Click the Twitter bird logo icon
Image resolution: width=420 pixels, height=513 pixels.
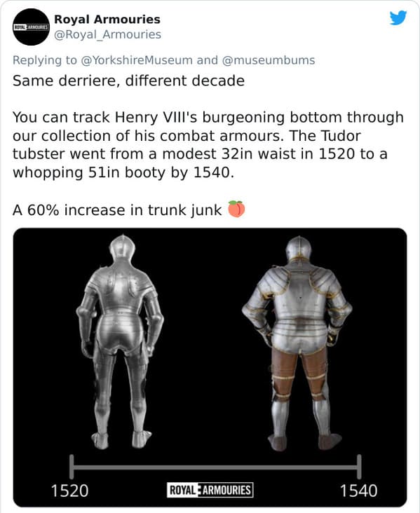pyautogui.click(x=398, y=18)
